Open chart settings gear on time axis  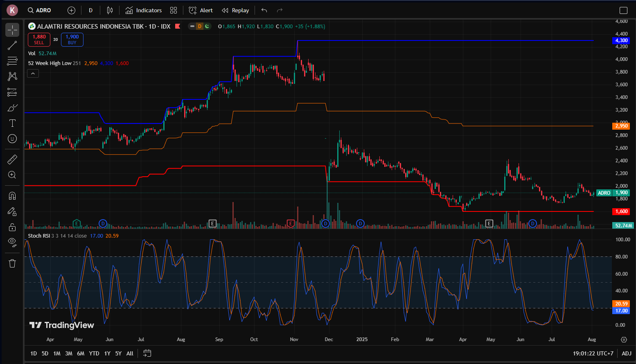pos(624,339)
